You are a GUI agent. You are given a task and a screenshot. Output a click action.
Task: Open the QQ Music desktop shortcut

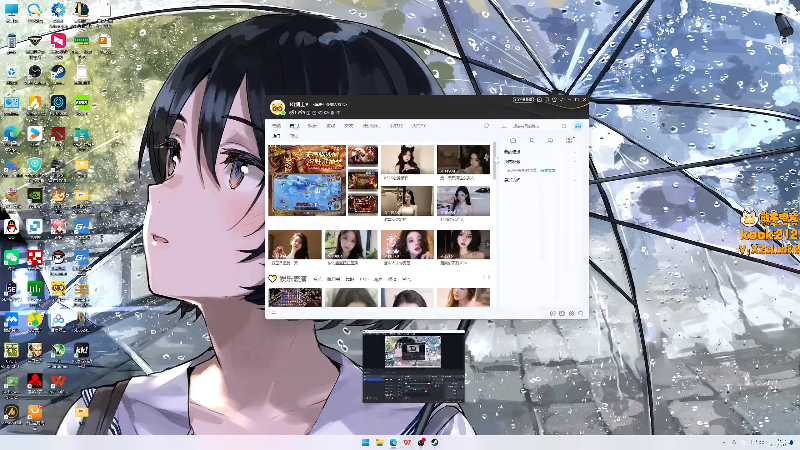tap(35, 320)
